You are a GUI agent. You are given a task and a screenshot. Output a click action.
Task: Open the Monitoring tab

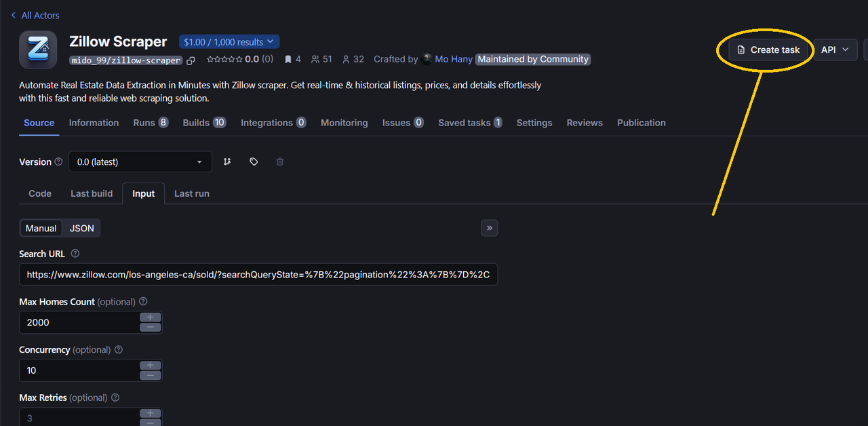344,123
